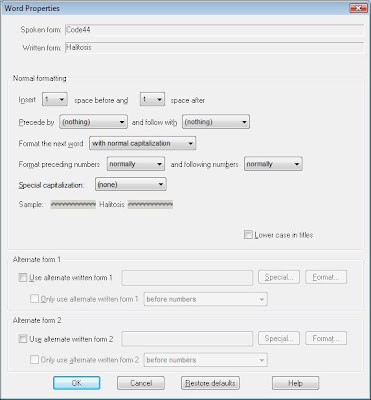Click the Spoken form field

214,30
